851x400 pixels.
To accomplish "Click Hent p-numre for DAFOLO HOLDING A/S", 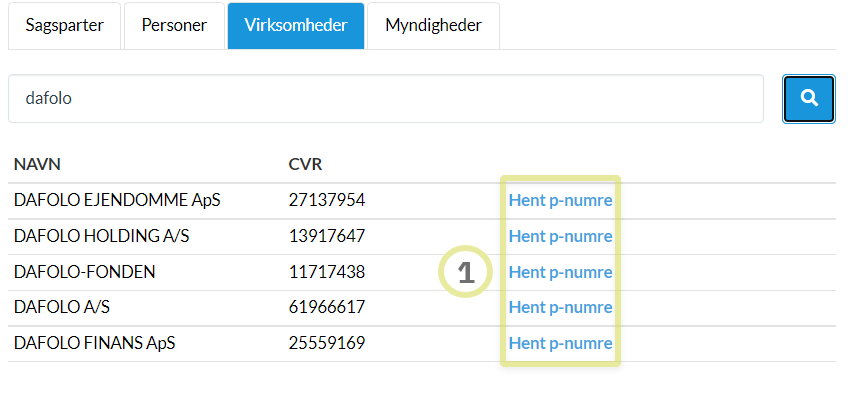I will (x=560, y=236).
